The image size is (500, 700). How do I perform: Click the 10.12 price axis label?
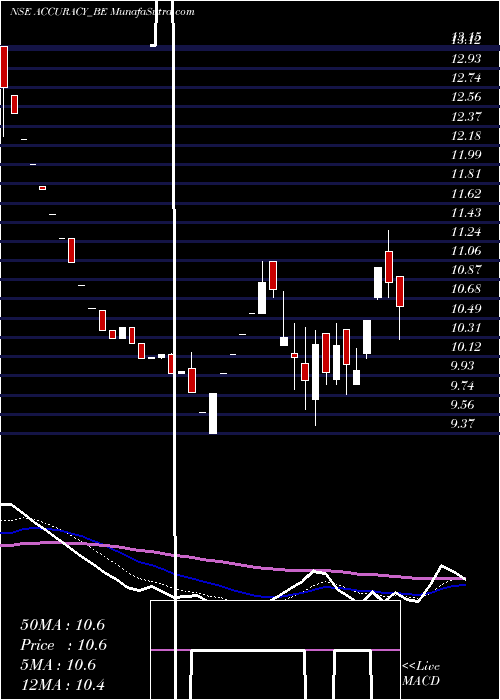click(x=466, y=347)
